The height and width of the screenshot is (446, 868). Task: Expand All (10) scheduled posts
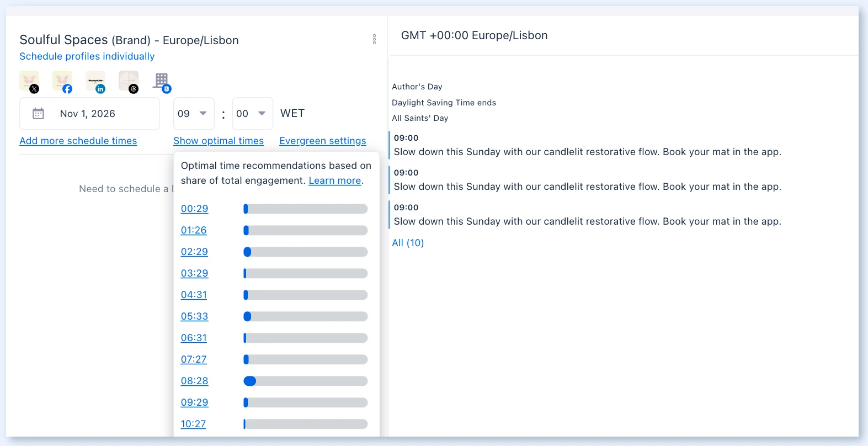pyautogui.click(x=408, y=243)
